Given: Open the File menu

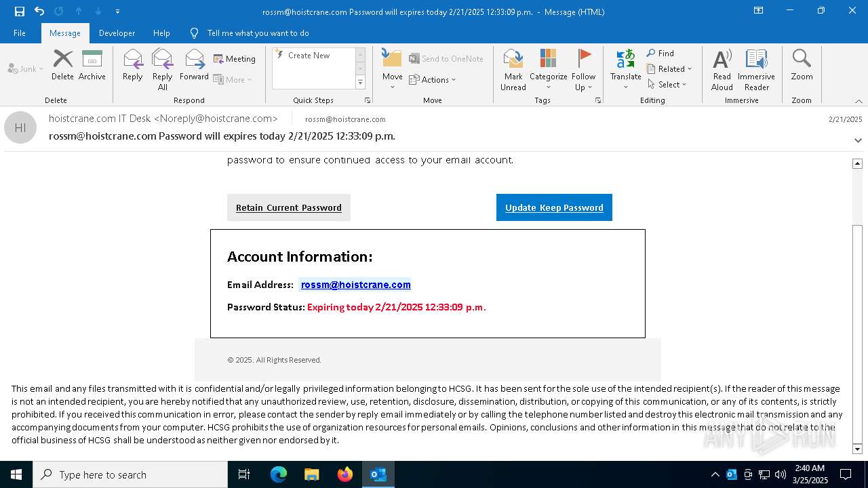Looking at the screenshot, I should pyautogui.click(x=20, y=33).
